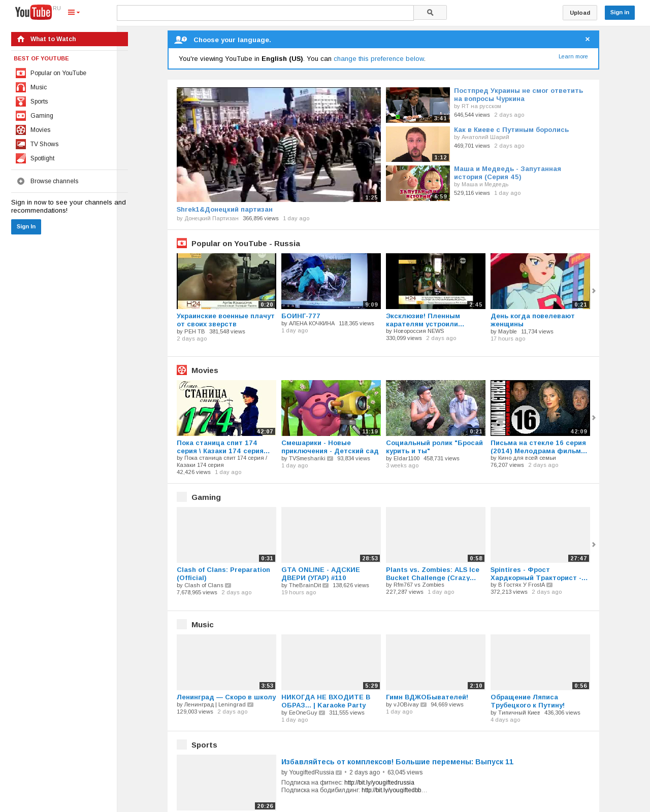Open БОИНГ-777 video thumbnail

pyautogui.click(x=331, y=281)
